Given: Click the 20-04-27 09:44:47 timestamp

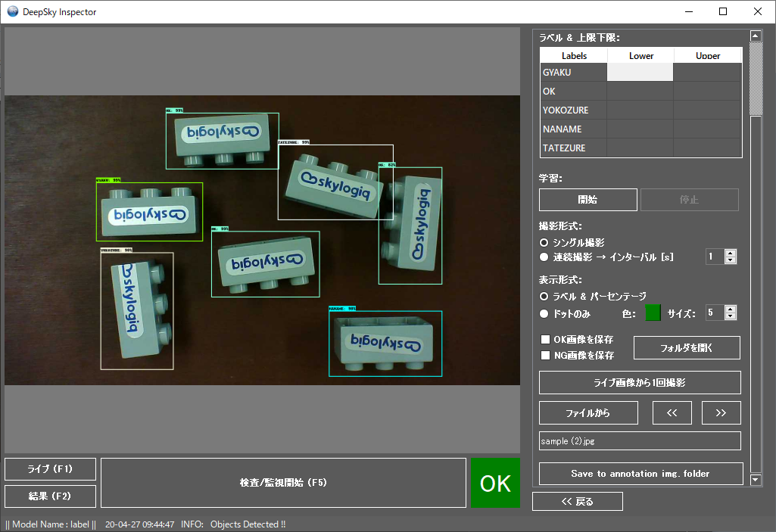Looking at the screenshot, I should point(139,524).
